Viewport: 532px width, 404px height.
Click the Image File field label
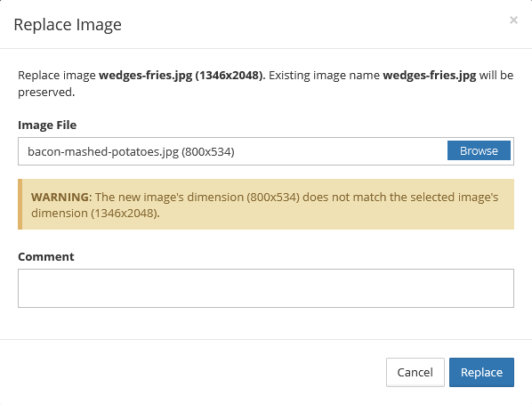[x=47, y=125]
